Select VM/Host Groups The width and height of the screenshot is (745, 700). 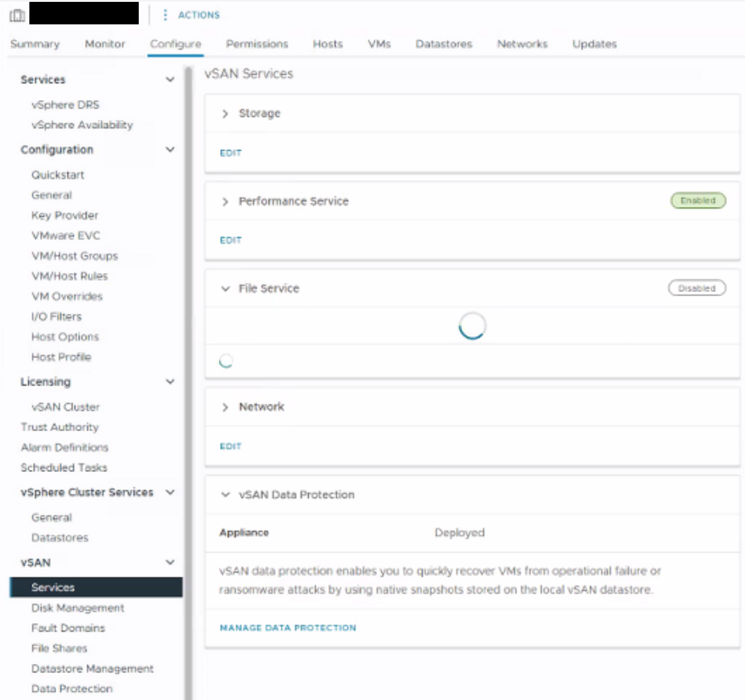pyautogui.click(x=74, y=256)
